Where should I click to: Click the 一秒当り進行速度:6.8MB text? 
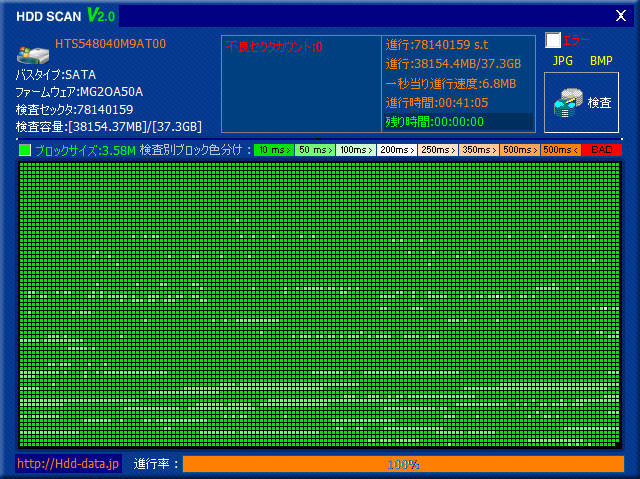pyautogui.click(x=451, y=84)
